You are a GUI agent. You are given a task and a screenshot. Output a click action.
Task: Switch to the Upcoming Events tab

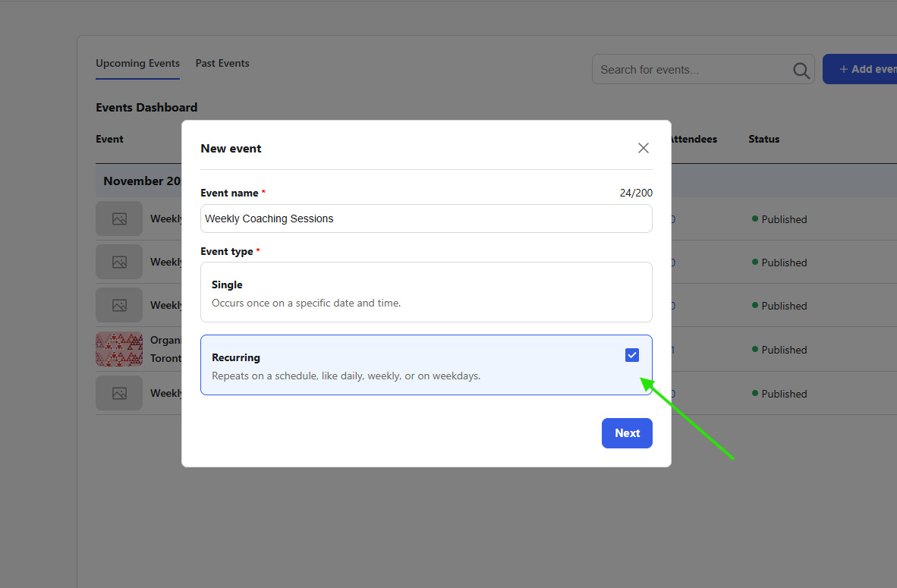[x=137, y=64]
